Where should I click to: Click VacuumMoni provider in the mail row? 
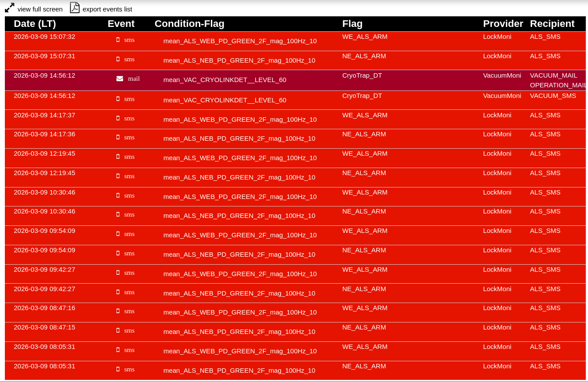click(502, 75)
